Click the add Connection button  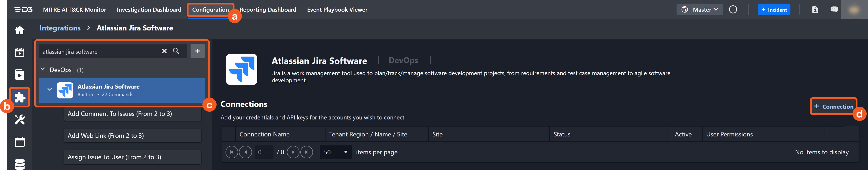click(x=833, y=107)
